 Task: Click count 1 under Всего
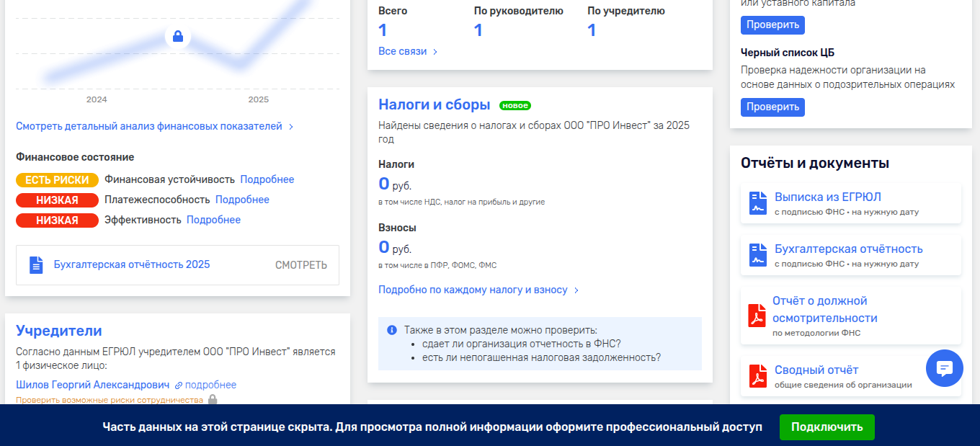(383, 30)
